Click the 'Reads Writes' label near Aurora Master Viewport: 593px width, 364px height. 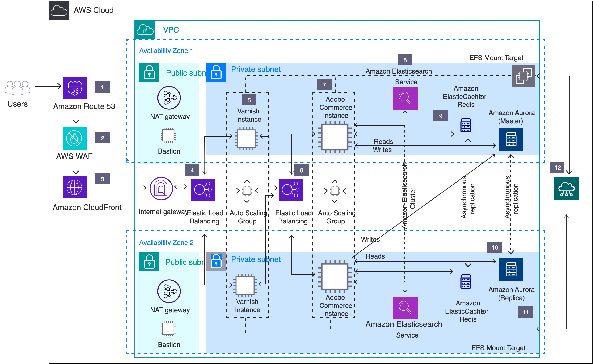point(383,146)
